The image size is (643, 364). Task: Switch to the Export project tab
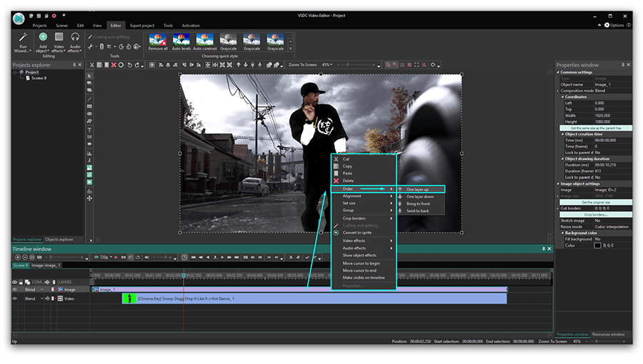point(141,25)
